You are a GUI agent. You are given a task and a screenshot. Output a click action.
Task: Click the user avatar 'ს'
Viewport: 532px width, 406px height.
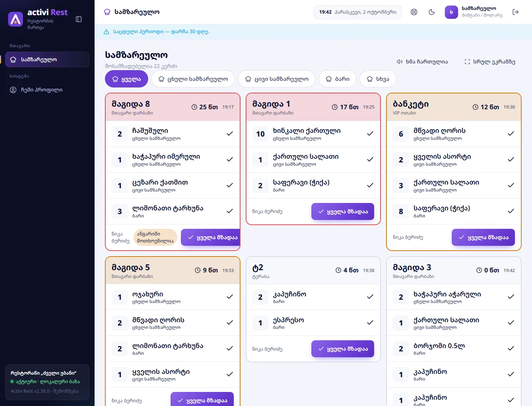(x=451, y=12)
